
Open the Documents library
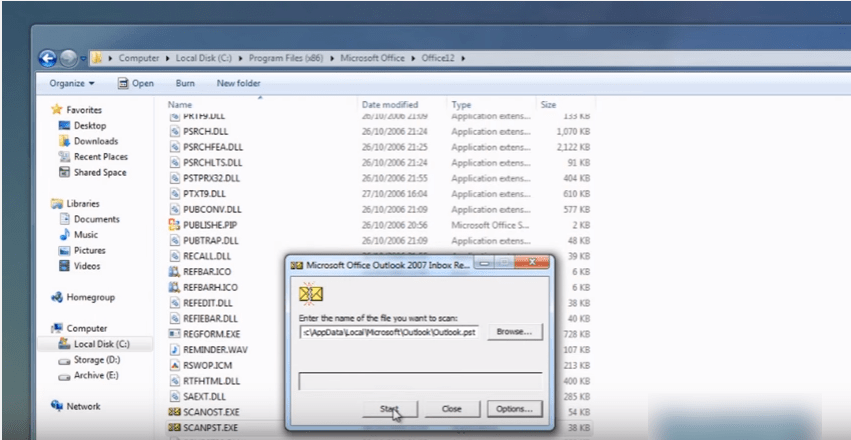[90, 219]
